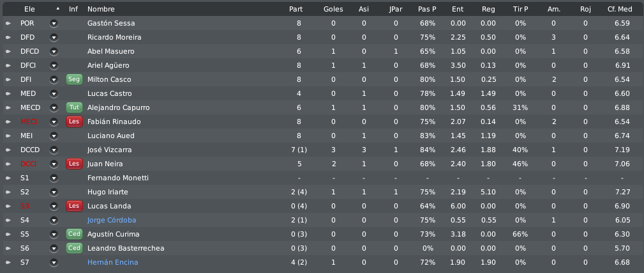Open the S7 dropdown for Hernán Encina
Screen dimensions: 644x273
54,262
